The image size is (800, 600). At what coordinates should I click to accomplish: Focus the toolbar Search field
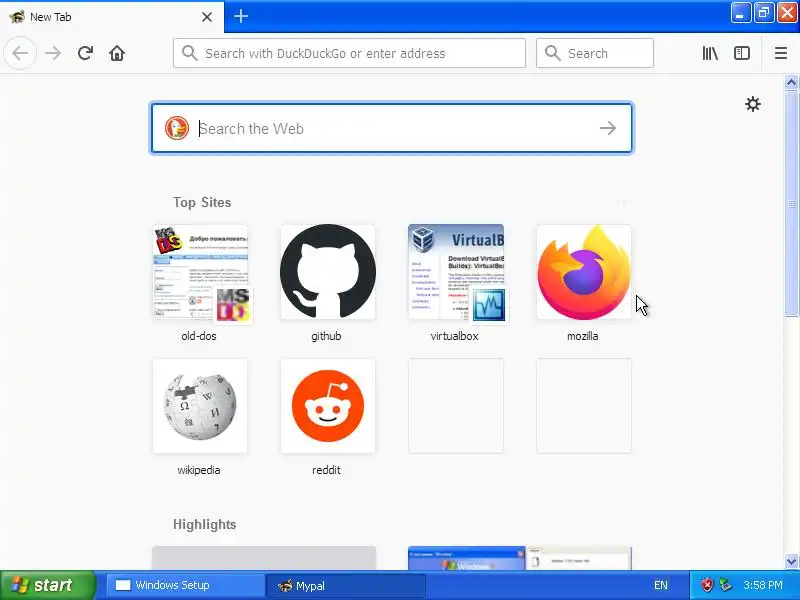click(x=595, y=53)
